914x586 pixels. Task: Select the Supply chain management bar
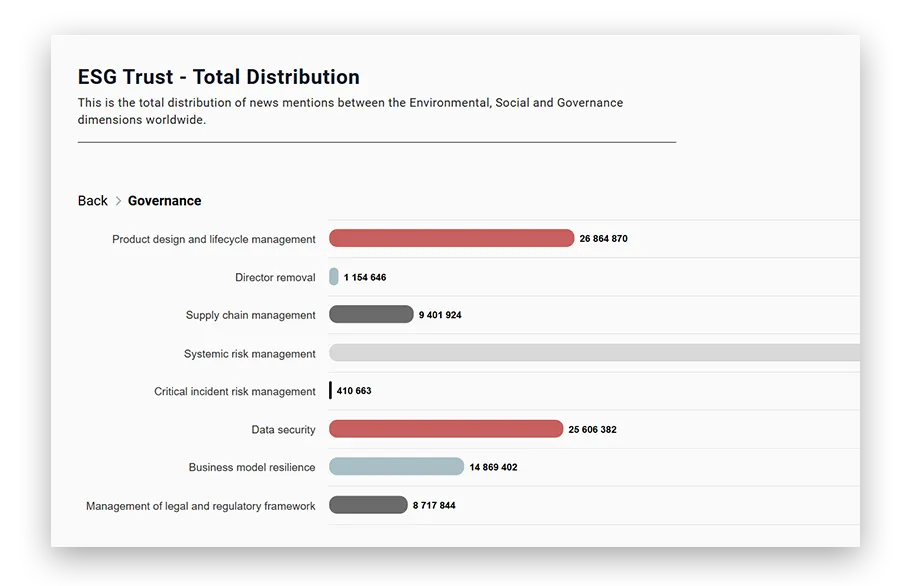371,314
